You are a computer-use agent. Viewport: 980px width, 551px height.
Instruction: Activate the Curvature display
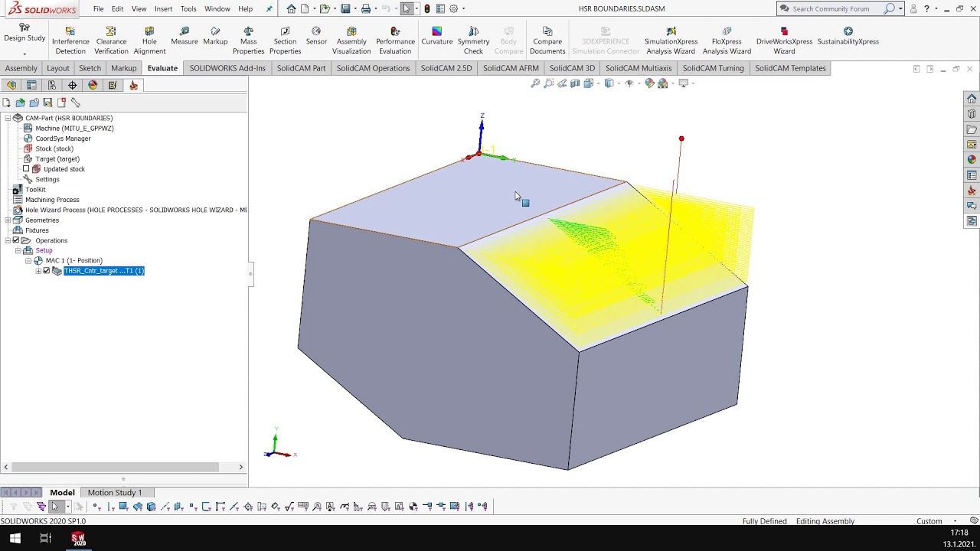(x=436, y=36)
